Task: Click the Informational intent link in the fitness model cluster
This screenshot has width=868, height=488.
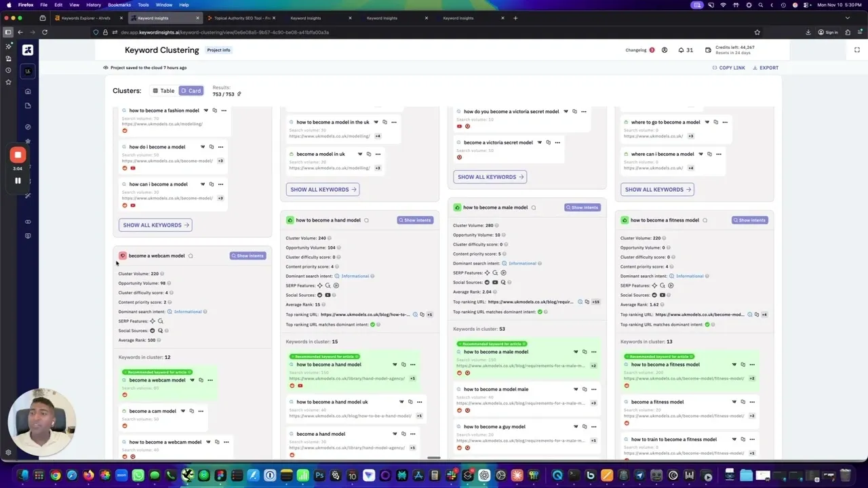Action: click(690, 277)
